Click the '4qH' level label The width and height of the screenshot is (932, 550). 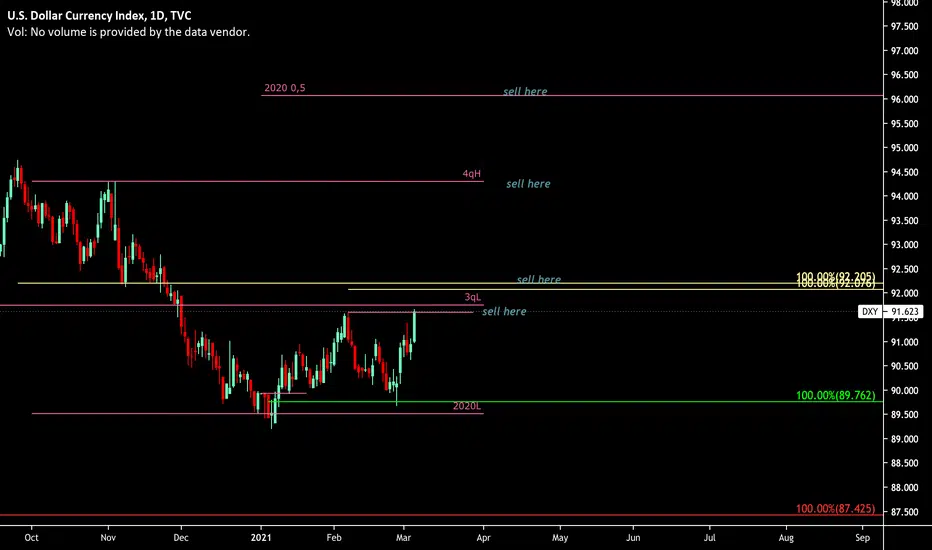click(471, 174)
